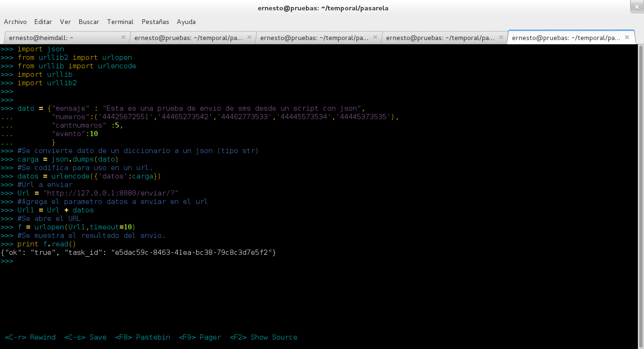Open the Editar menu
Screen dimensions: 644x349
[43, 22]
